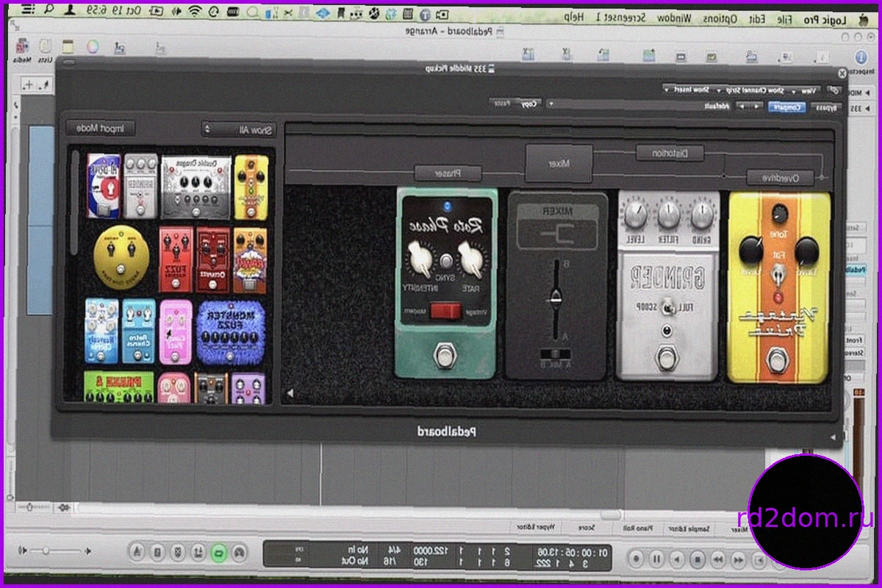Viewport: 882px width, 588px height.
Task: Toggle the cycle mode button in transport
Action: (x=218, y=551)
